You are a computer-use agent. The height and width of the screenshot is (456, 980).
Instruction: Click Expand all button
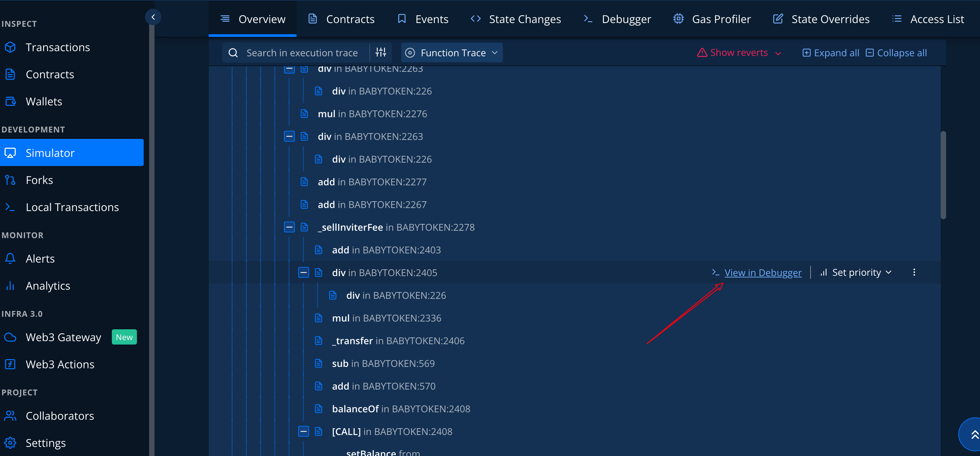[x=831, y=53]
